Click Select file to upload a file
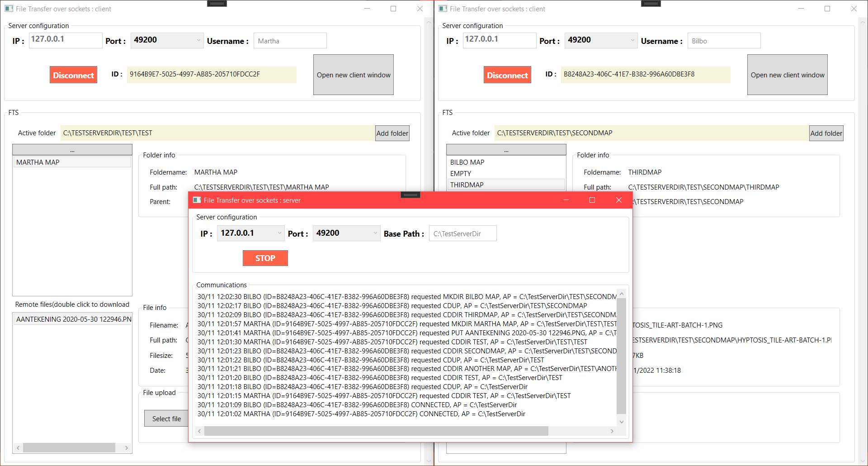The image size is (868, 466). tap(166, 418)
